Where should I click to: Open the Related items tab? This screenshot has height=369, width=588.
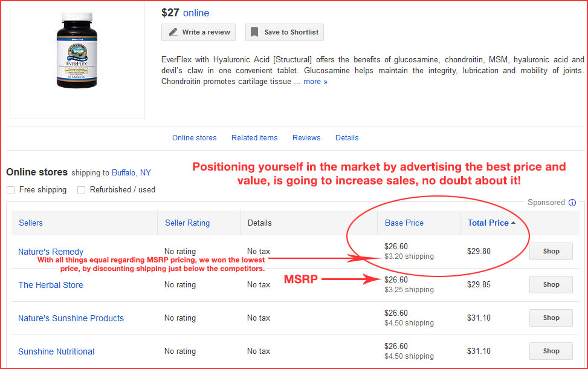(x=254, y=138)
